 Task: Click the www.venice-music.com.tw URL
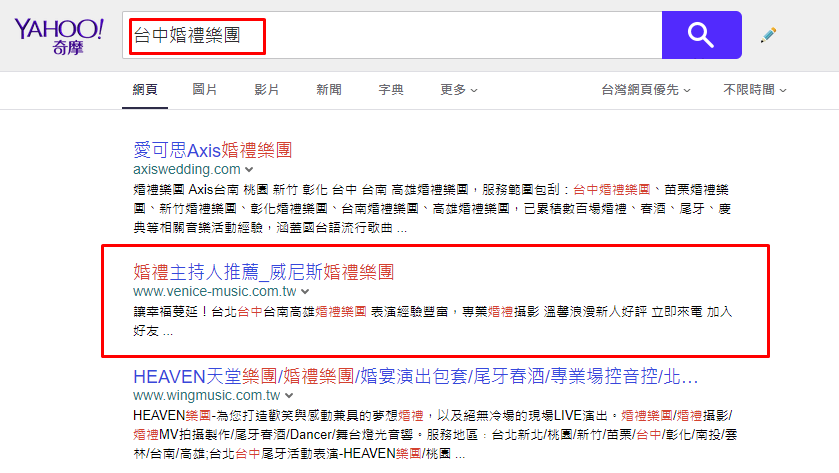[215, 292]
